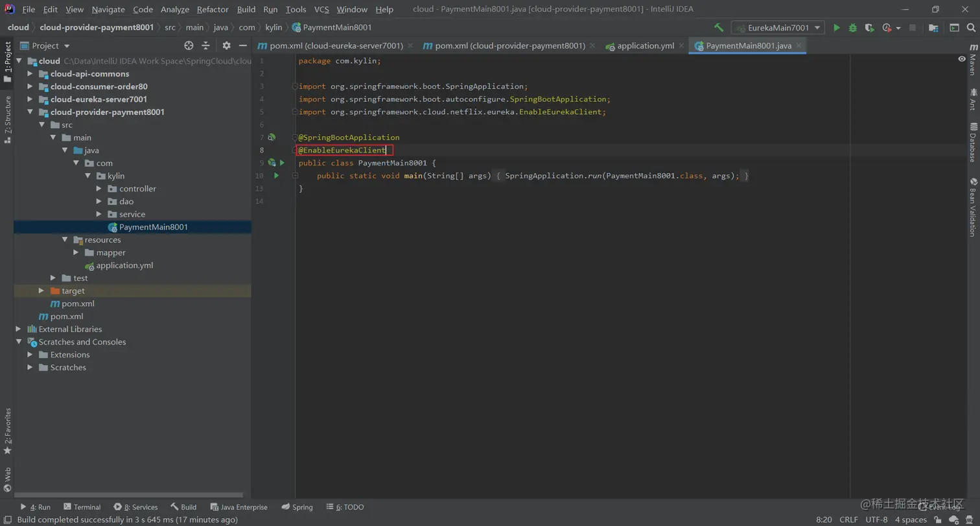Screen dimensions: 980x526
Task: Open the Database side panel
Action: click(972, 142)
